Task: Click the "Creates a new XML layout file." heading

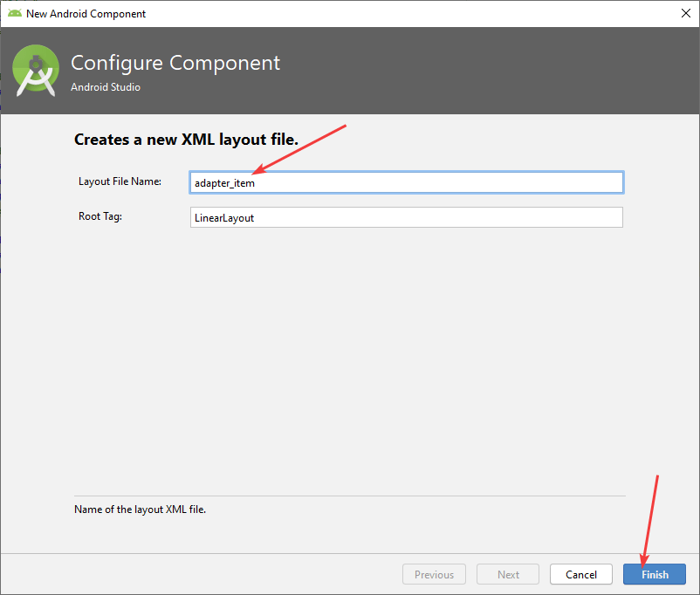Action: (186, 140)
